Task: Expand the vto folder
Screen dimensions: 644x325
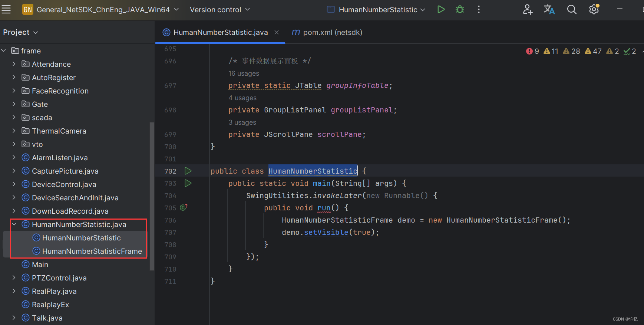Action: click(14, 144)
